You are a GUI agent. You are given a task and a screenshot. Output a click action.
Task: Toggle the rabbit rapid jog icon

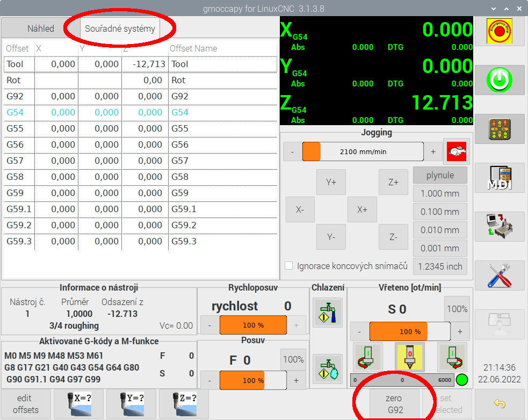coord(455,151)
